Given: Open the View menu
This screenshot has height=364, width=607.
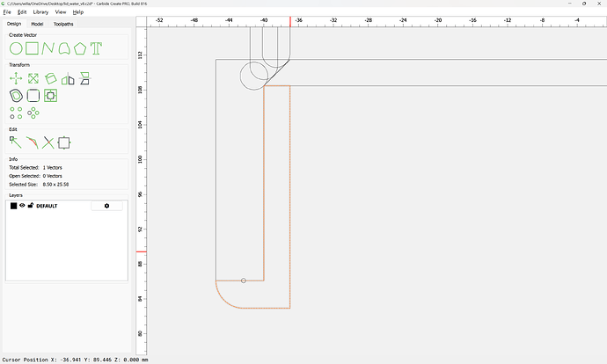Looking at the screenshot, I should (61, 12).
